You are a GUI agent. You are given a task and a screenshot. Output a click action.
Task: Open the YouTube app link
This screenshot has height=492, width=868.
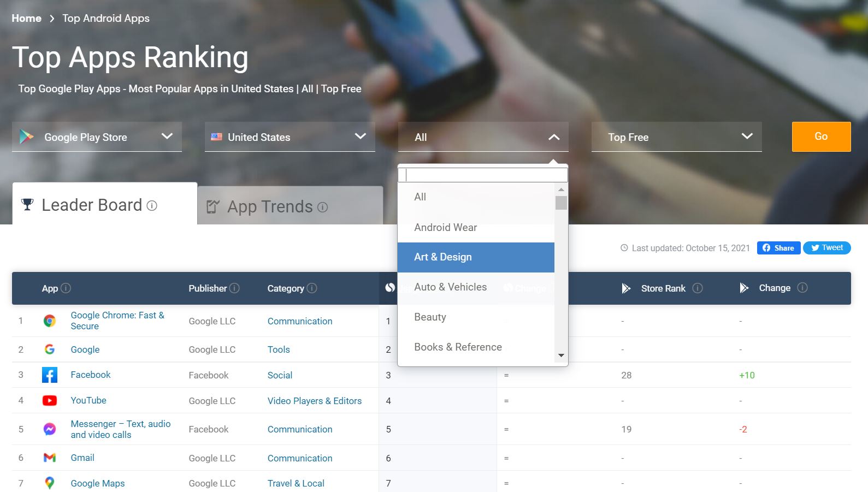point(88,400)
